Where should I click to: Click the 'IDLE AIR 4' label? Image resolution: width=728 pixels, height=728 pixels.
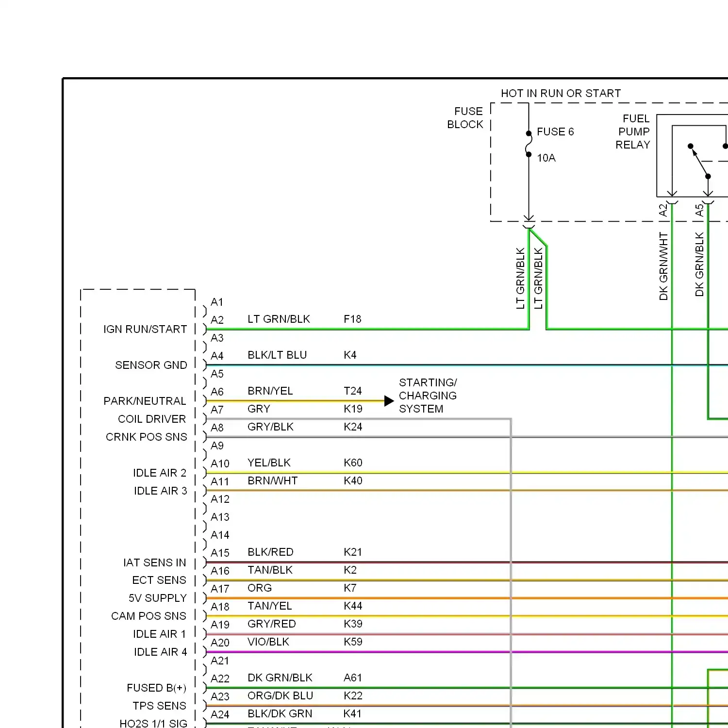(160, 652)
